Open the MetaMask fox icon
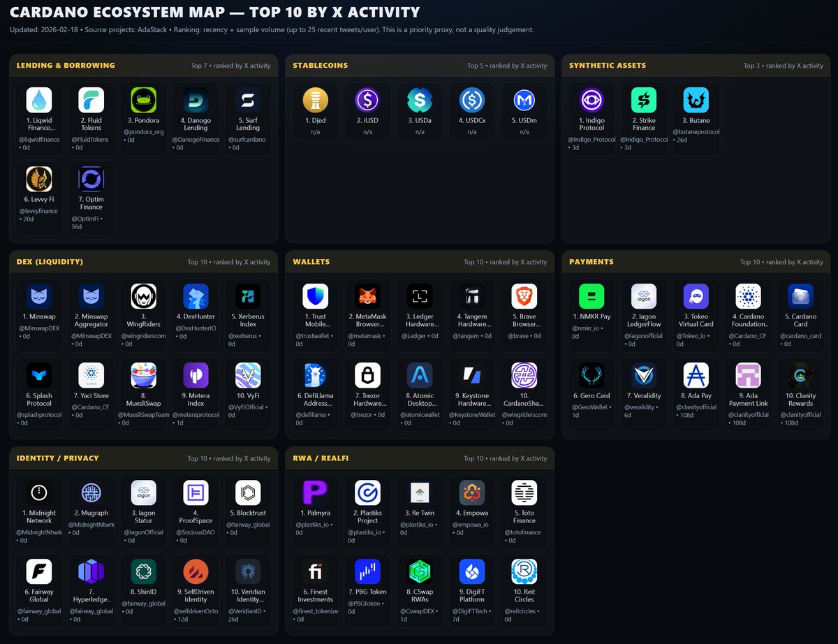Image resolution: width=838 pixels, height=644 pixels. [367, 297]
